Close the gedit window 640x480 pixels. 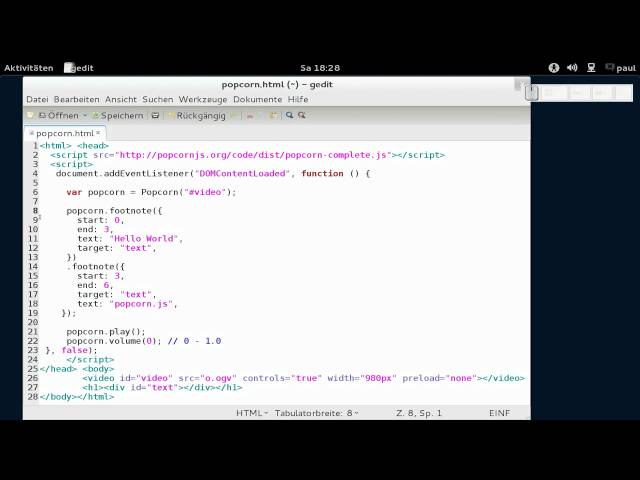[x=521, y=84]
